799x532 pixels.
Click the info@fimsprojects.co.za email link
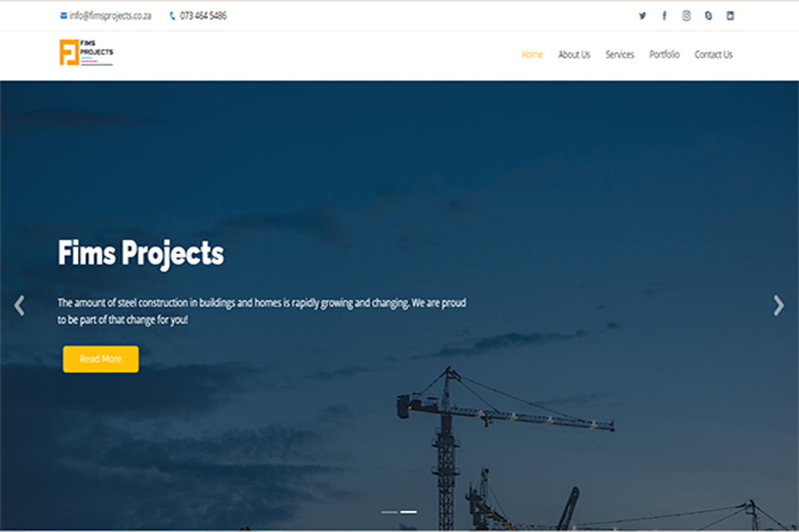pos(110,16)
